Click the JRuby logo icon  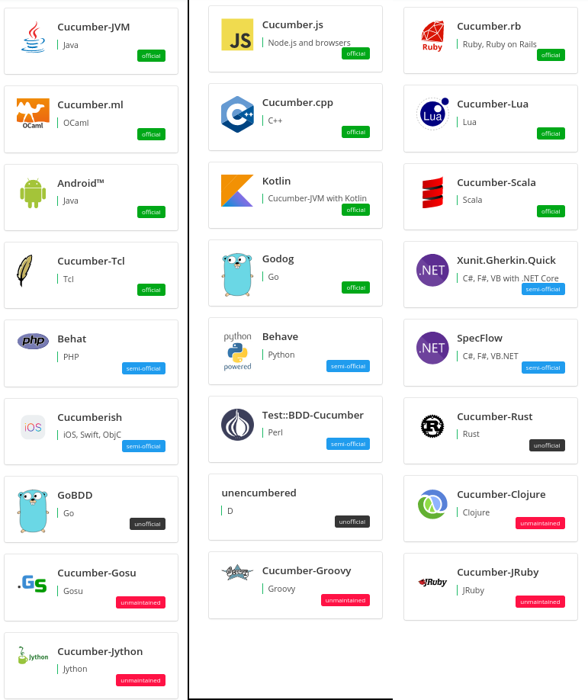[x=432, y=582]
